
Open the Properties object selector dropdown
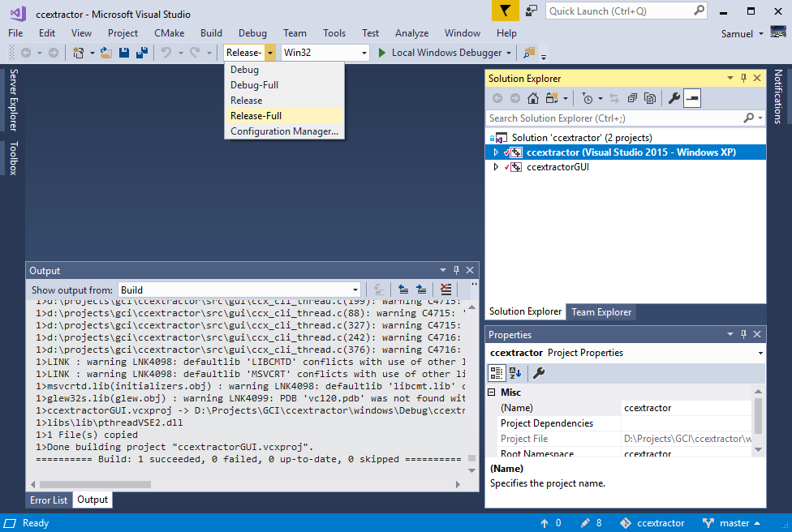pos(760,353)
